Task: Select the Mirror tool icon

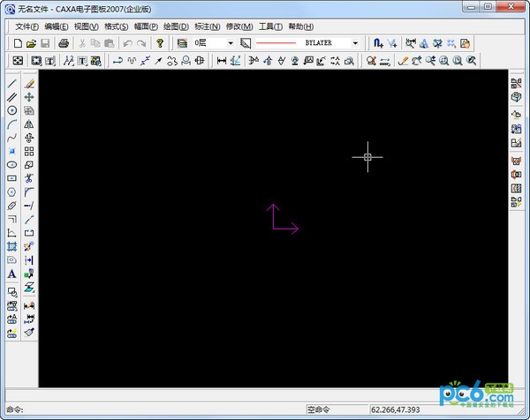Action: coord(29,124)
